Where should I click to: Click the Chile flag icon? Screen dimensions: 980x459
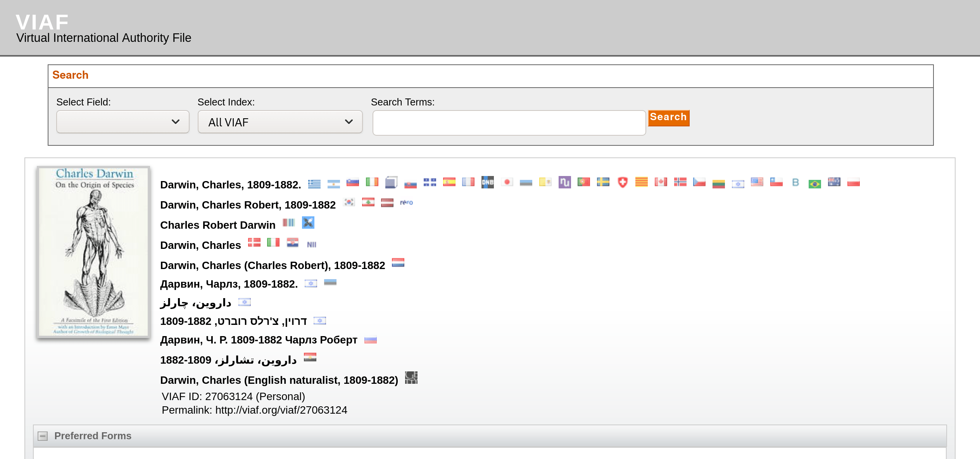[x=776, y=182]
